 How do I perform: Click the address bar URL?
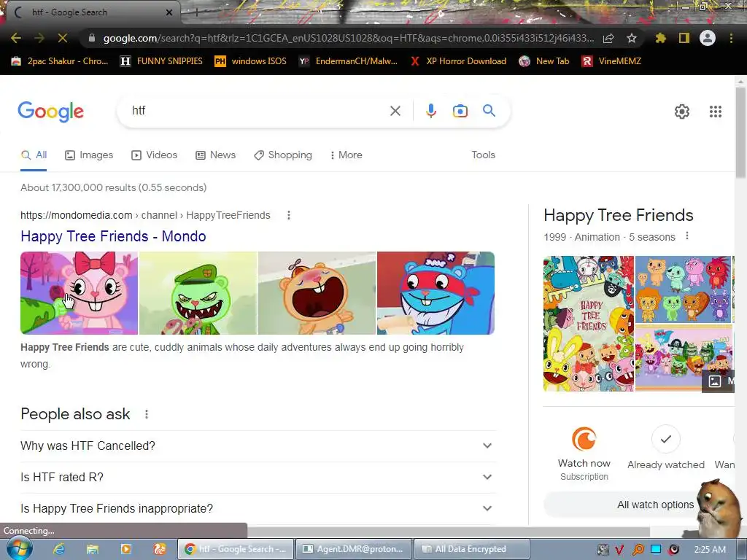tap(348, 38)
